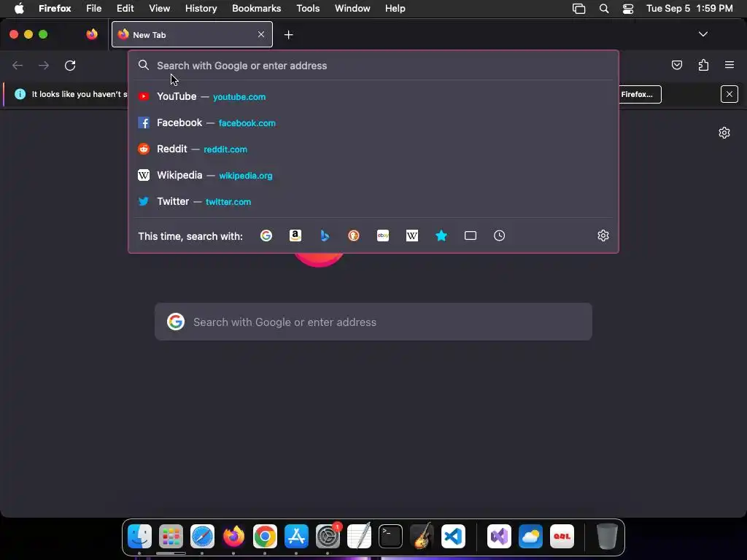The width and height of the screenshot is (747, 560).
Task: Open the Tools menu
Action: (308, 9)
